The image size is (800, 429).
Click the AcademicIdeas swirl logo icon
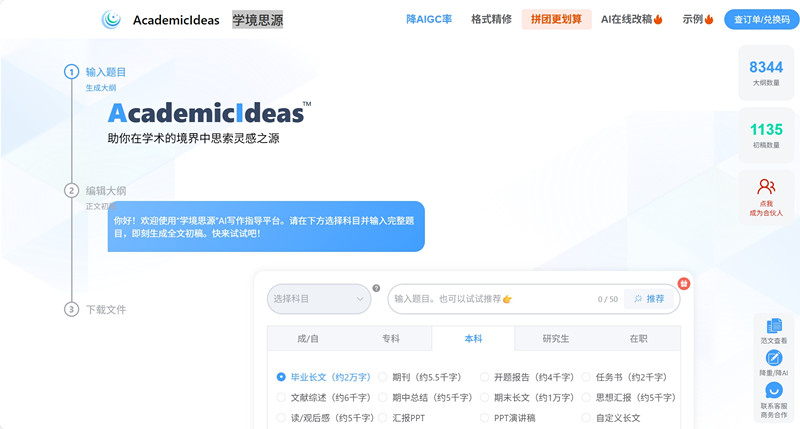[x=111, y=19]
